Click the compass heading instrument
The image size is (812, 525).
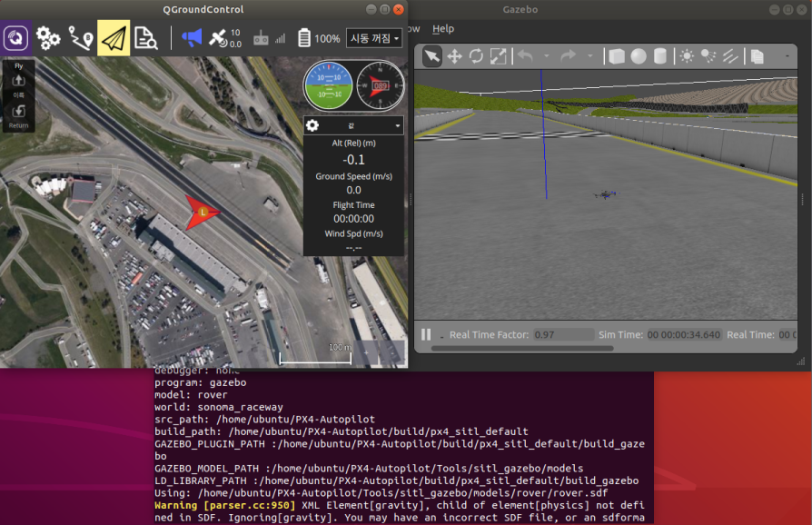click(380, 86)
